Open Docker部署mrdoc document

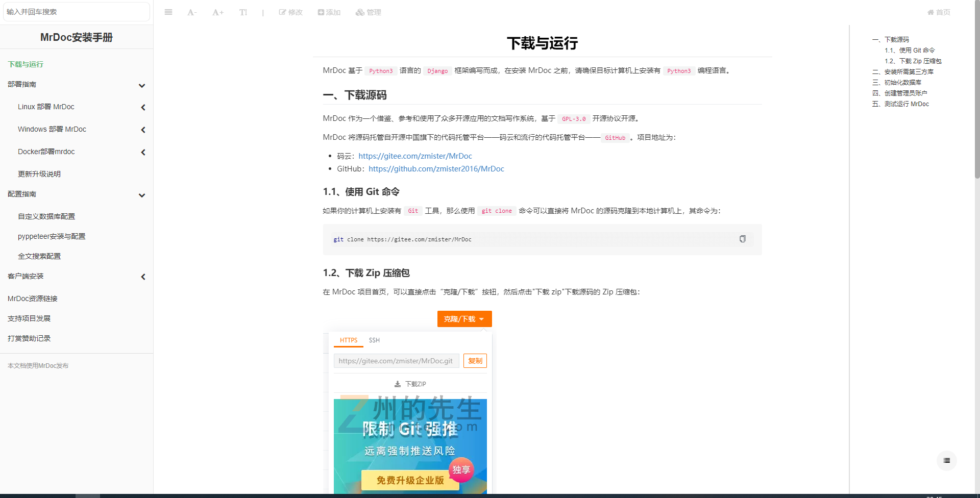pyautogui.click(x=46, y=152)
